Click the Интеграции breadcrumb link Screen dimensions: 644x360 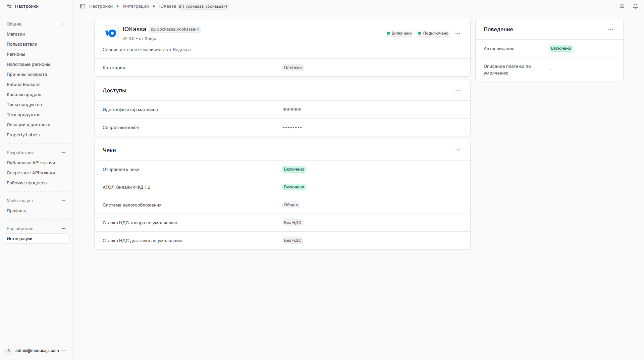[136, 6]
